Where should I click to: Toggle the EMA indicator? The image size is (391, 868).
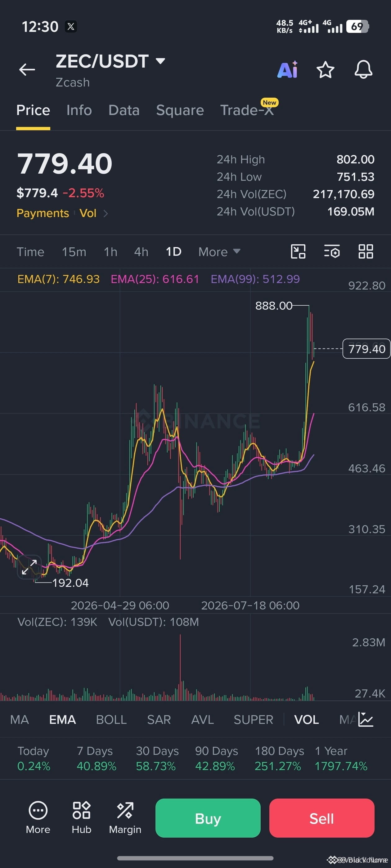coord(62,720)
